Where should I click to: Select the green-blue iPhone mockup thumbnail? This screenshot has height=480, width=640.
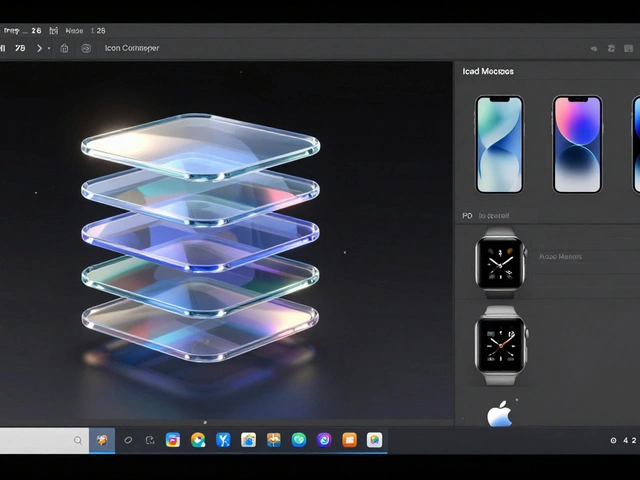[499, 144]
